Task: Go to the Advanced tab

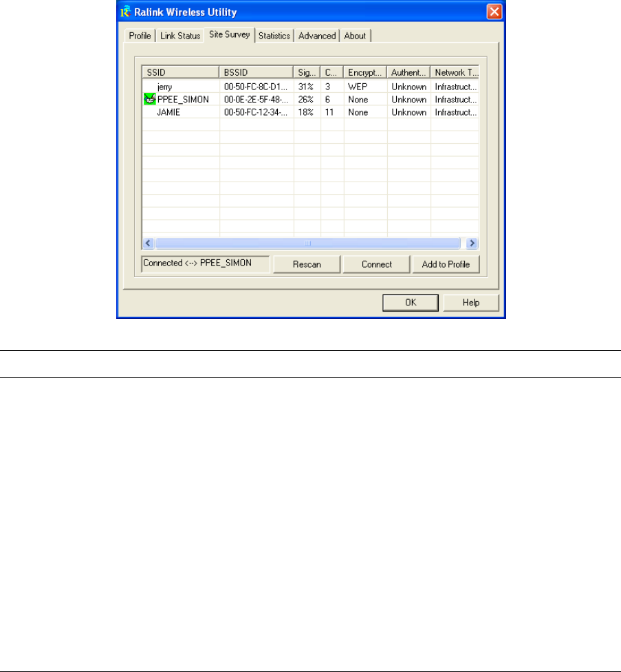Action: pos(317,36)
